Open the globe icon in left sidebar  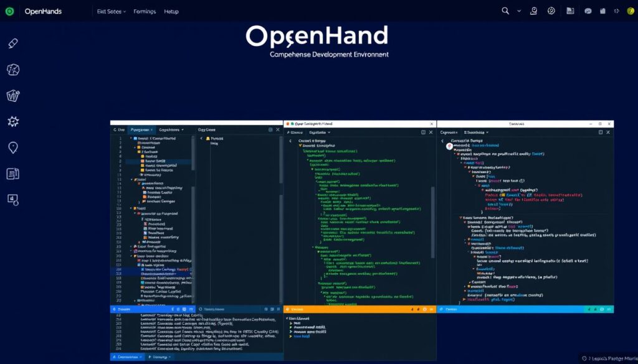click(13, 70)
